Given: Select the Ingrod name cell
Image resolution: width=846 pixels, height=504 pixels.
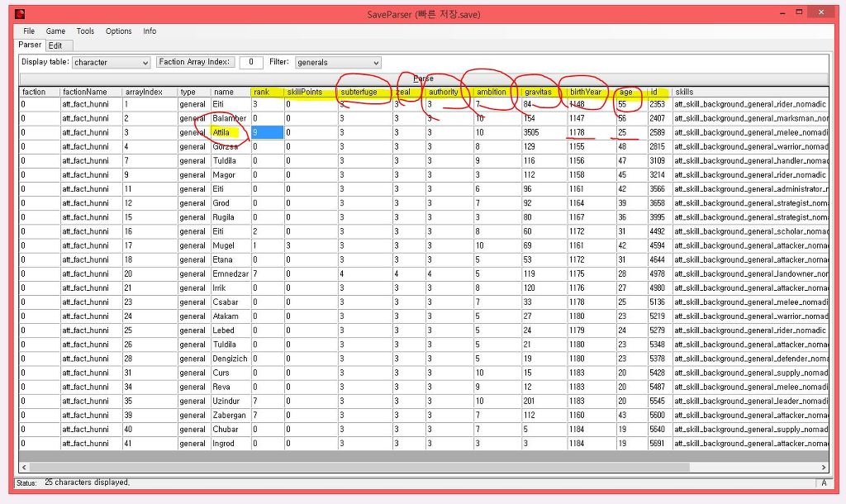Looking at the screenshot, I should click(x=231, y=444).
